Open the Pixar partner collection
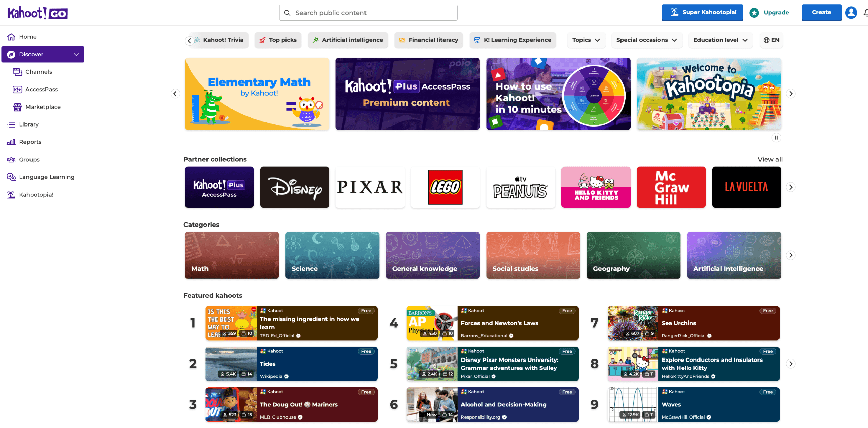Viewport: 868px width, 428px height. (370, 187)
